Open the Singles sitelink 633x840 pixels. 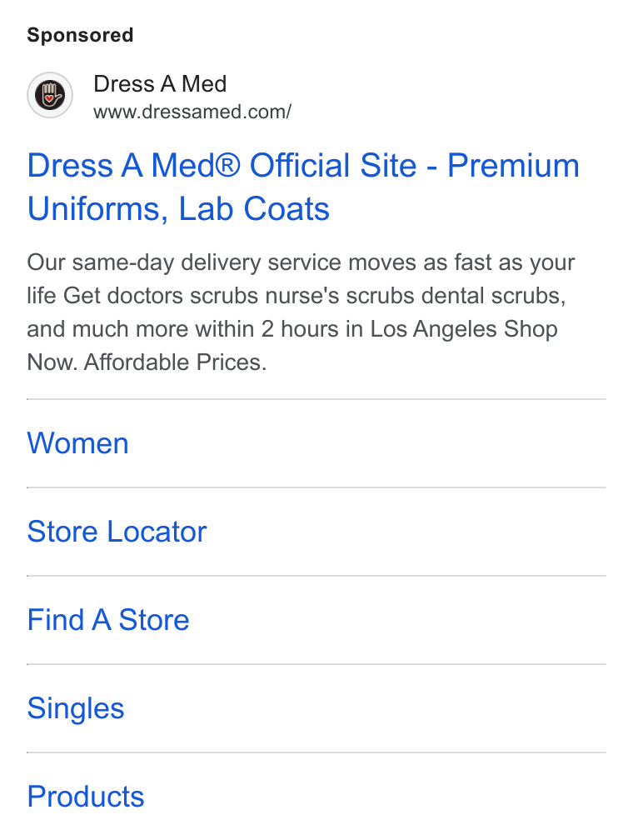click(76, 708)
